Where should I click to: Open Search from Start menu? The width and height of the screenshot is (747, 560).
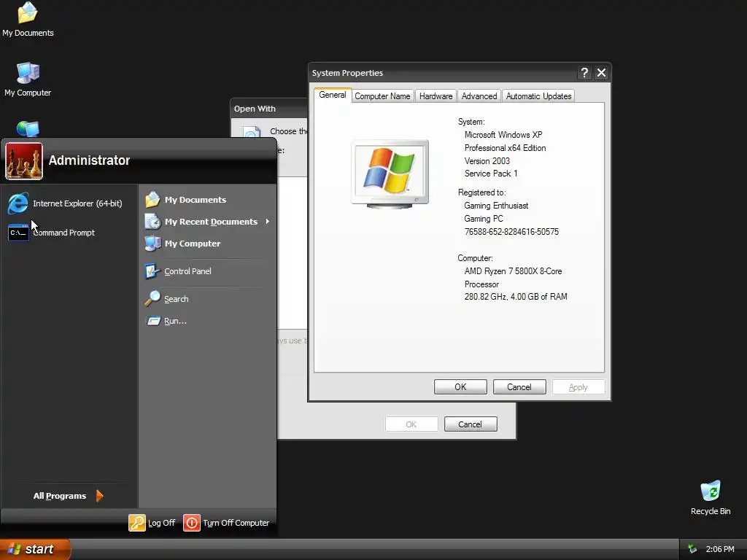pyautogui.click(x=167, y=298)
